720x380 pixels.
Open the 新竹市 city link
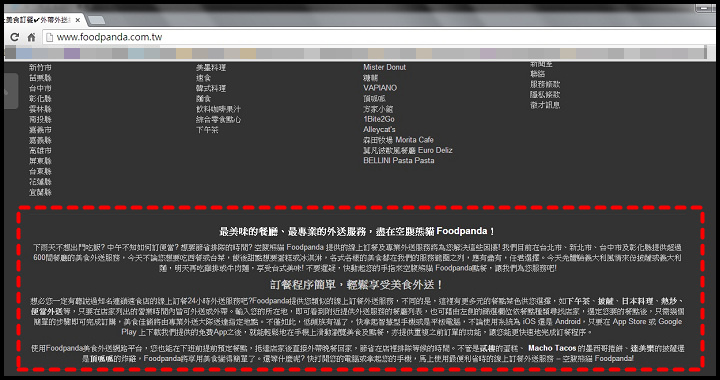click(40, 67)
